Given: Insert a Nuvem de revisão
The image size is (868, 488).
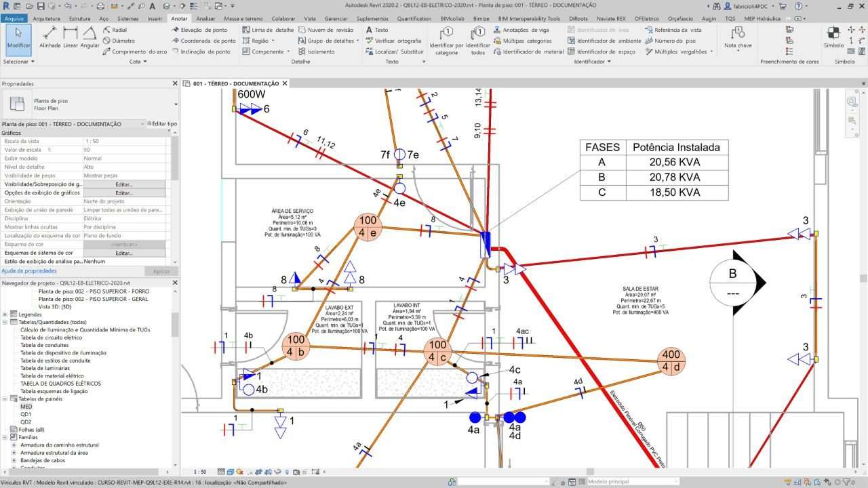Looking at the screenshot, I should (325, 30).
